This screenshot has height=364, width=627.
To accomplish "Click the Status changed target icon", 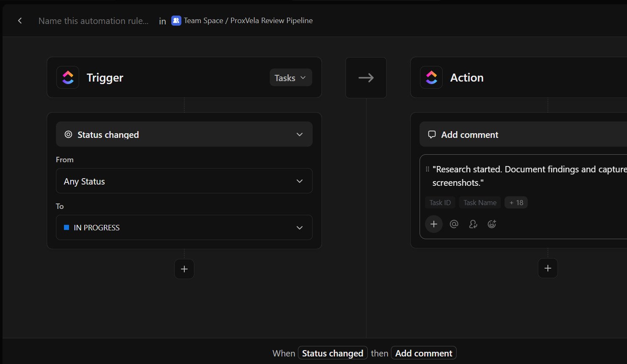I will point(68,135).
